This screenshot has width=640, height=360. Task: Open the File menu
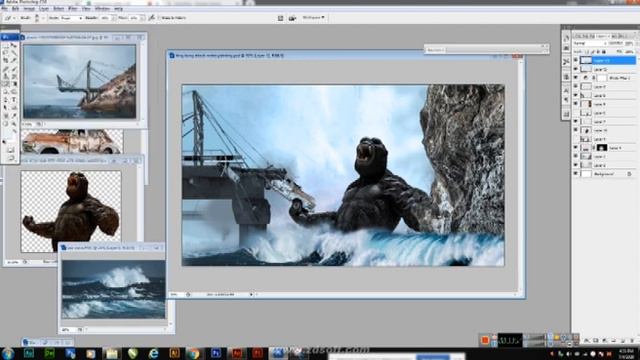tap(4, 8)
